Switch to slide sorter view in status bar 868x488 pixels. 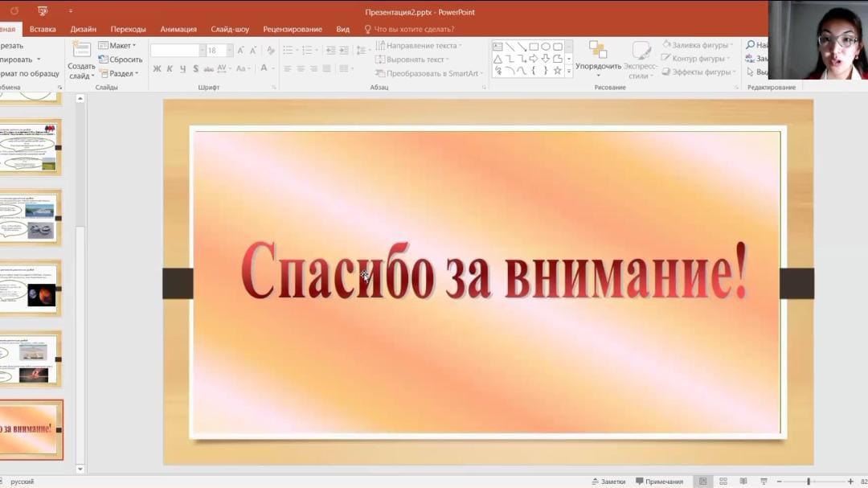point(723,482)
